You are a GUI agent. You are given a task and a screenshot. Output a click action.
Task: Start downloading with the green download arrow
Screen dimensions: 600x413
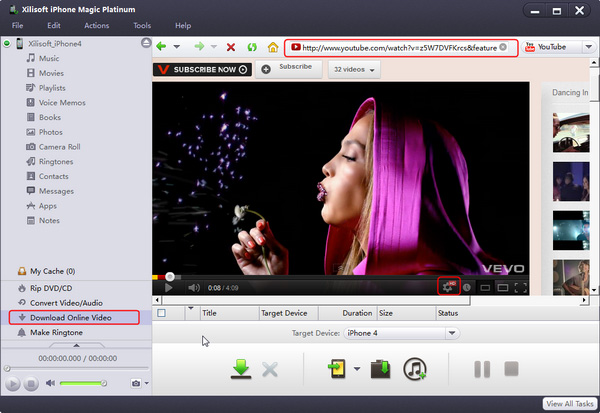pyautogui.click(x=241, y=369)
